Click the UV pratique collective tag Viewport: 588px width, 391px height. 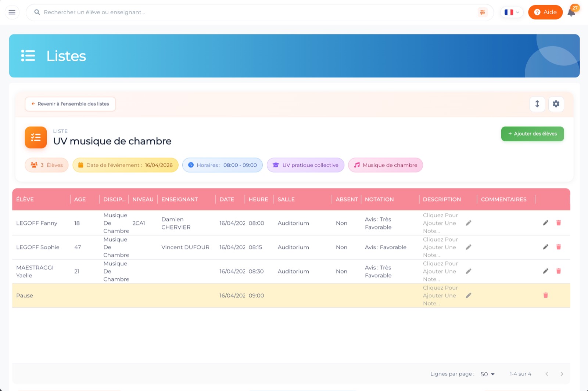pyautogui.click(x=305, y=165)
